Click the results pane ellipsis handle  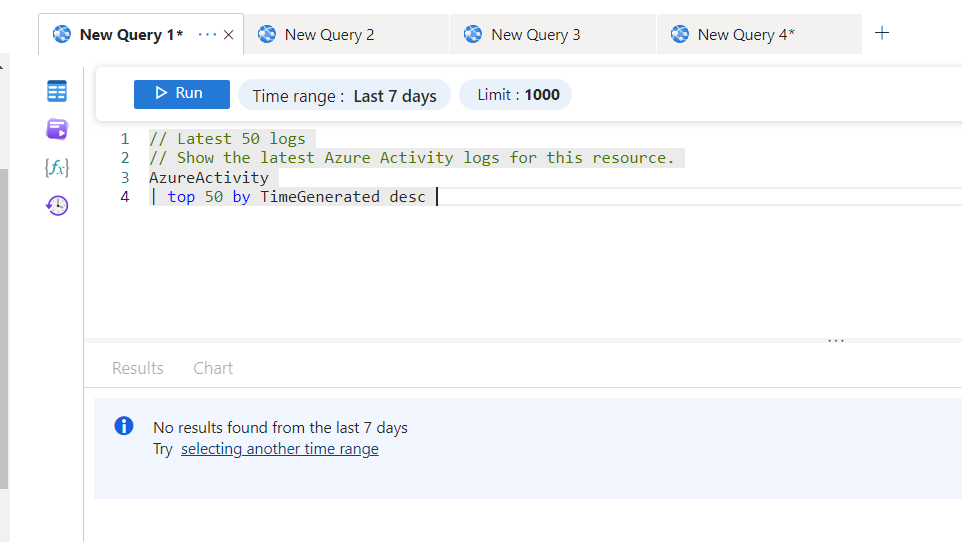[836, 340]
